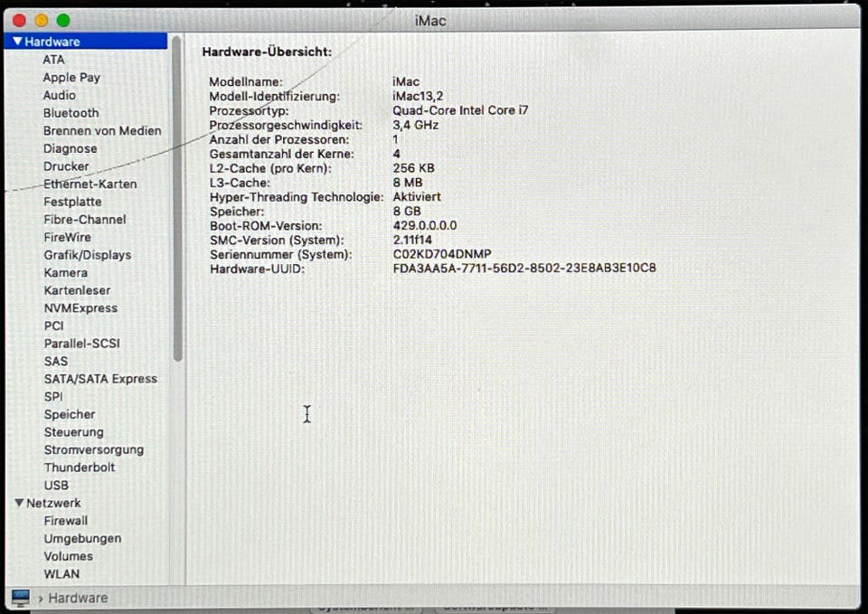Click the Hardware-UUID value

(524, 268)
